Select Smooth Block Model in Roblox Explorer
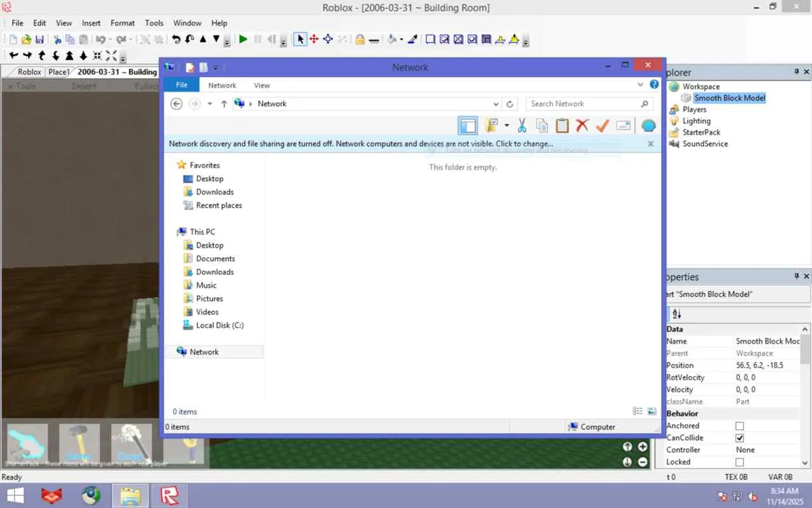The height and width of the screenshot is (508, 812). click(730, 98)
